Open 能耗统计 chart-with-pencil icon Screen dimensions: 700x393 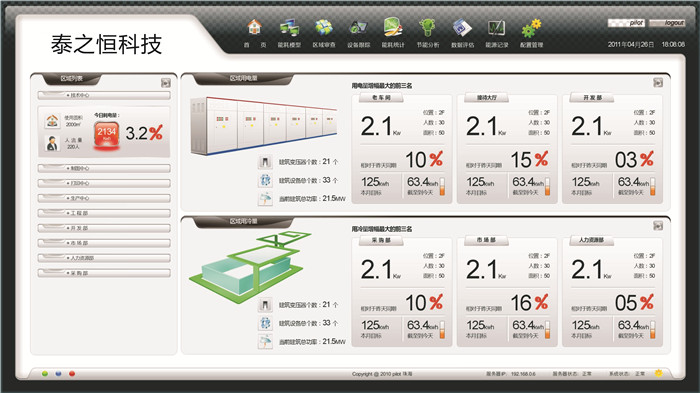[393, 27]
